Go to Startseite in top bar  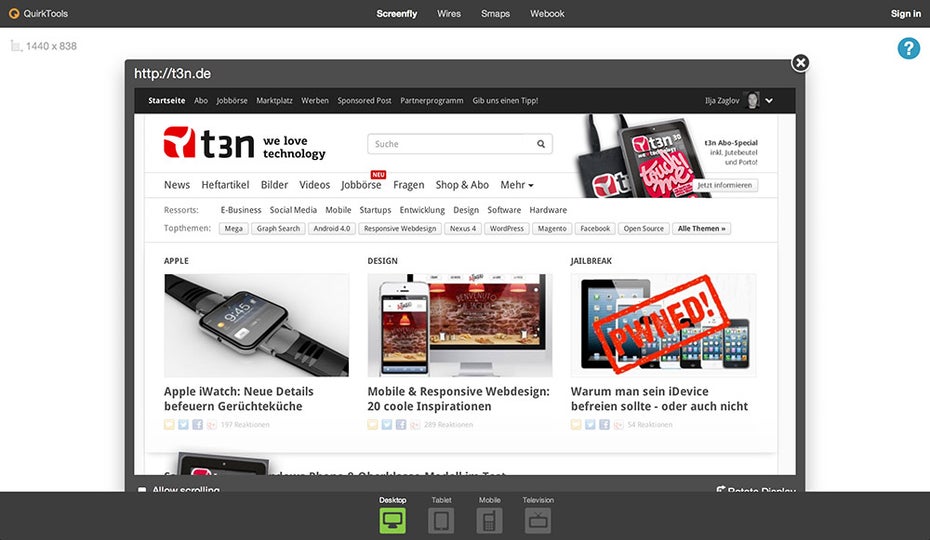pyautogui.click(x=167, y=100)
